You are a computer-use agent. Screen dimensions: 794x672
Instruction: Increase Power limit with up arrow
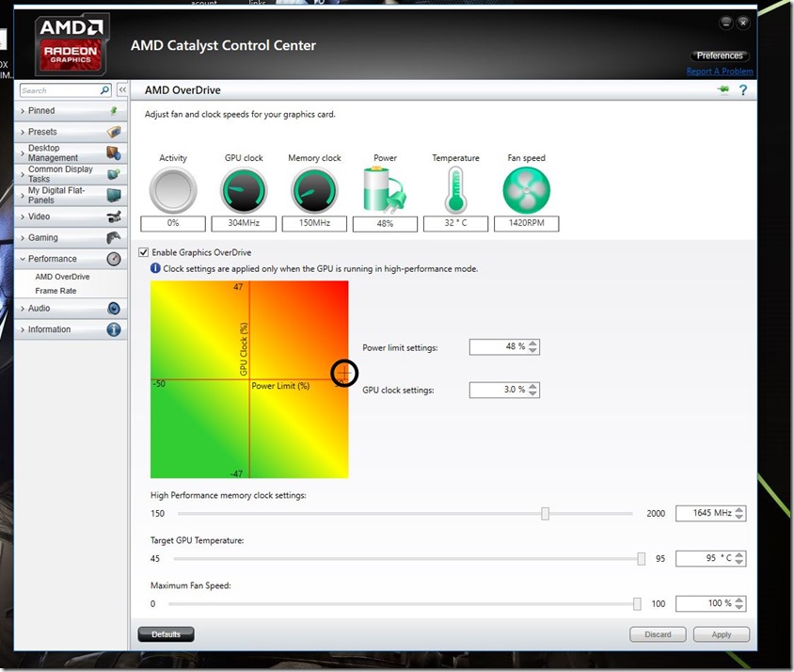tap(532, 344)
